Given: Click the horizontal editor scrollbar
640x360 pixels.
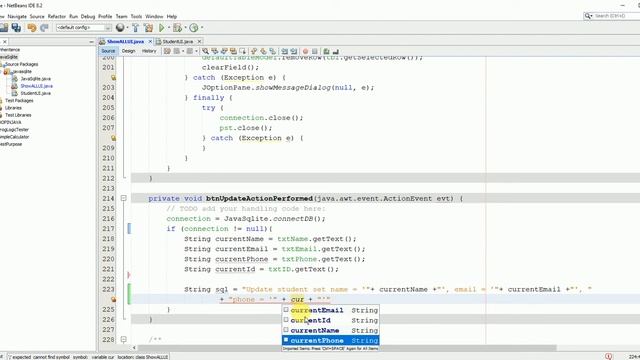Looking at the screenshot, I should tap(347, 348).
